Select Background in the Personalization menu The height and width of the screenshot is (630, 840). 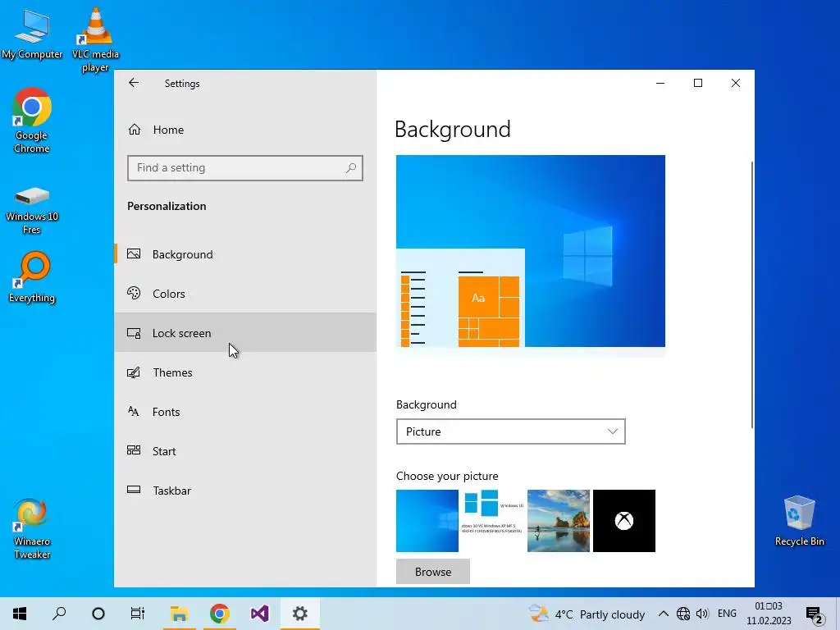pos(245,254)
